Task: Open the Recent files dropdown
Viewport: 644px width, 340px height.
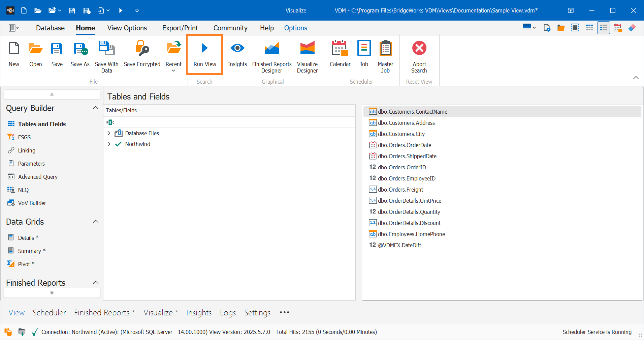Action: (173, 67)
